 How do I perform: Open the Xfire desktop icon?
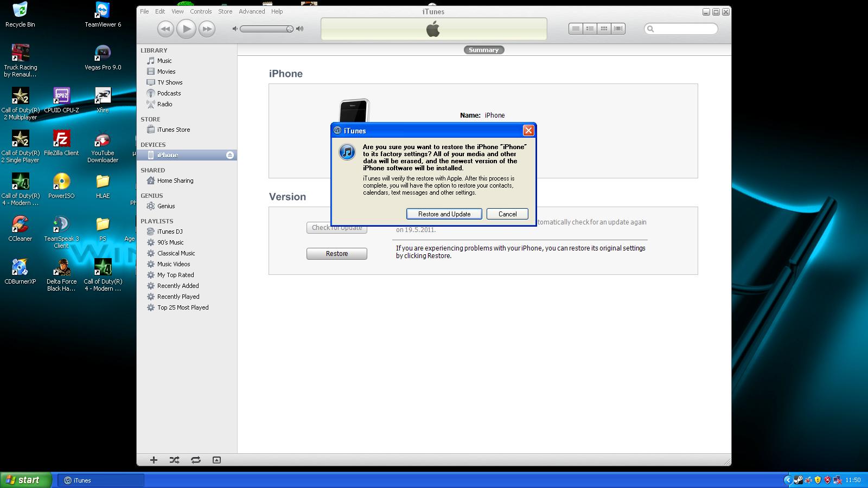coord(103,100)
